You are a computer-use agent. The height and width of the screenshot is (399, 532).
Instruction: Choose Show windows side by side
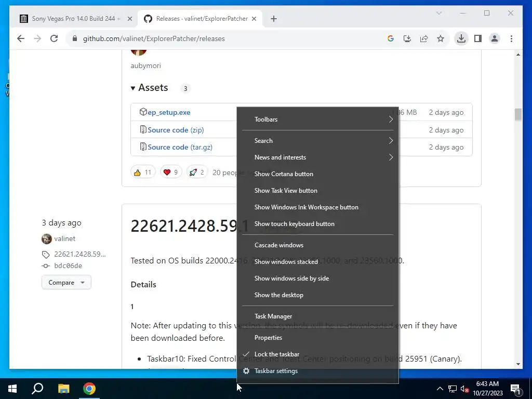click(x=317, y=278)
